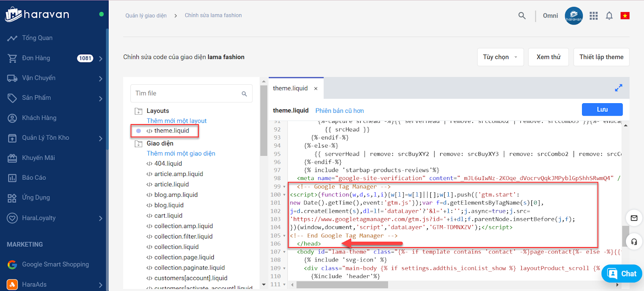Expand the Sản Phẩm sidebar submenu
Image resolution: width=644 pixels, height=291 pixels.
pyautogui.click(x=101, y=98)
